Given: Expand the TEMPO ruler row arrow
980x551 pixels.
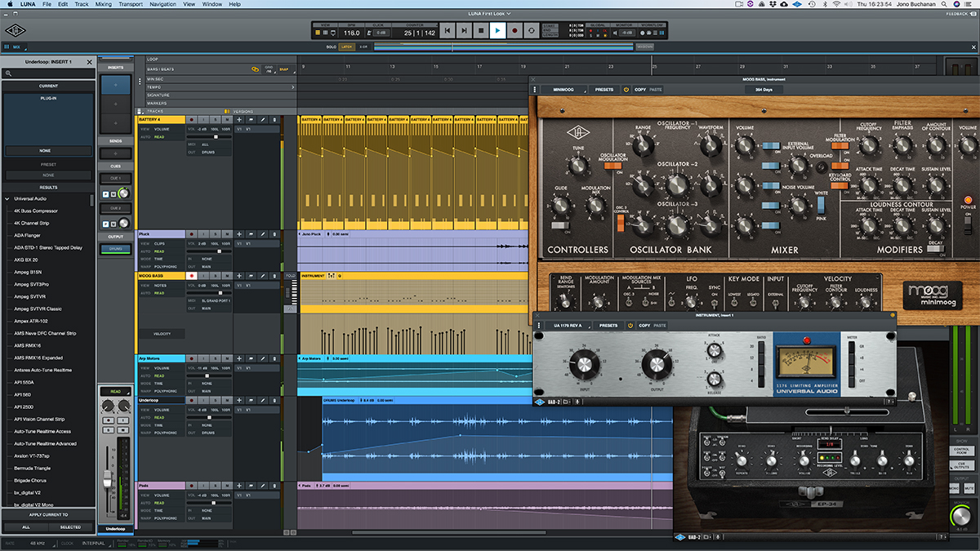Looking at the screenshot, I should coord(293,87).
